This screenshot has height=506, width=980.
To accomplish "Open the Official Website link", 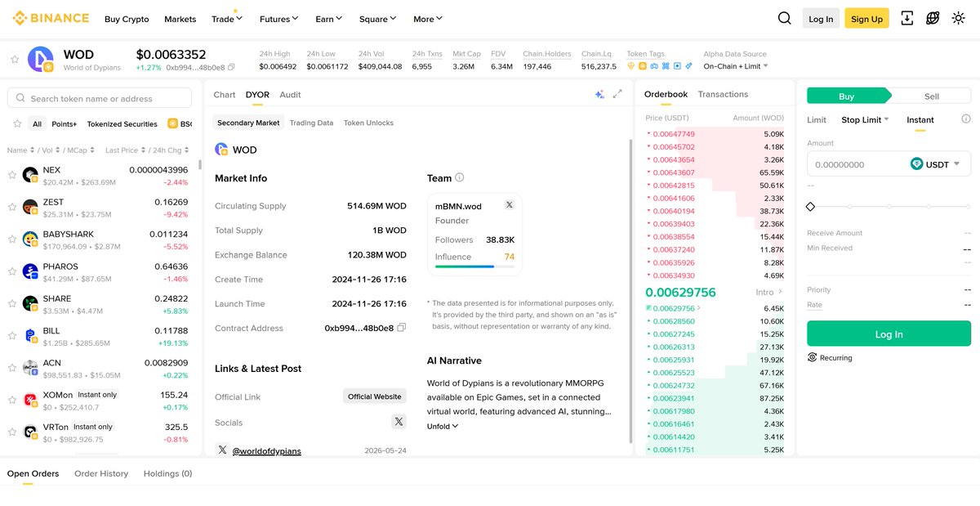I will coord(375,396).
